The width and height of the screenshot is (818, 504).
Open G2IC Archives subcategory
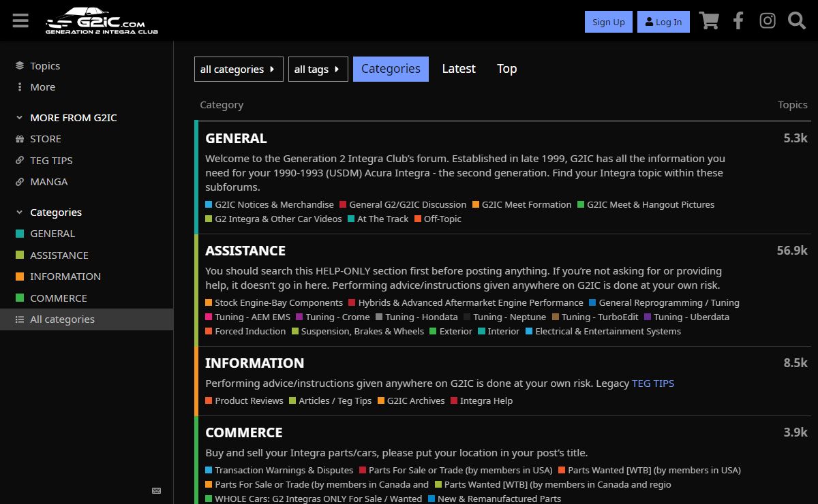(x=411, y=400)
